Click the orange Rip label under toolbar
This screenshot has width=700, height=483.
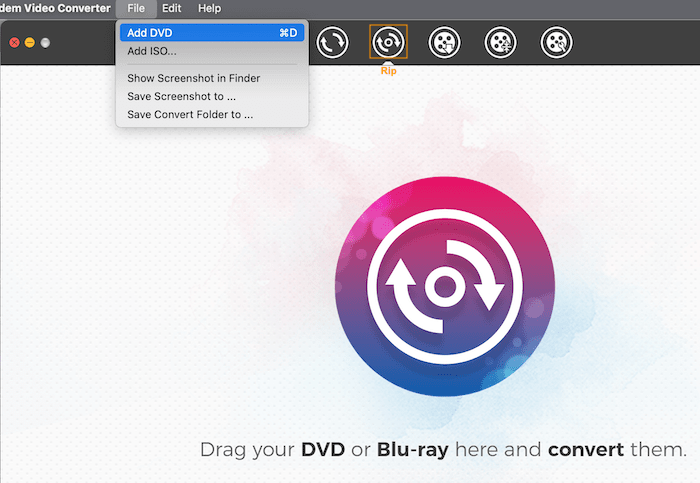click(x=388, y=71)
